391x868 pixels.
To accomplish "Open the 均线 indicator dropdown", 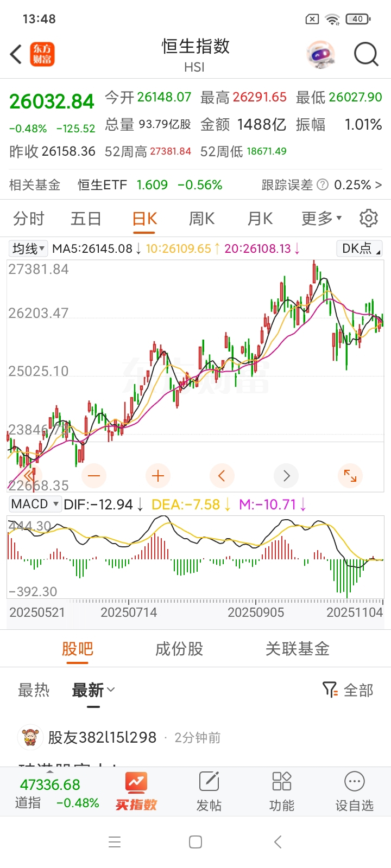I will pos(28,248).
